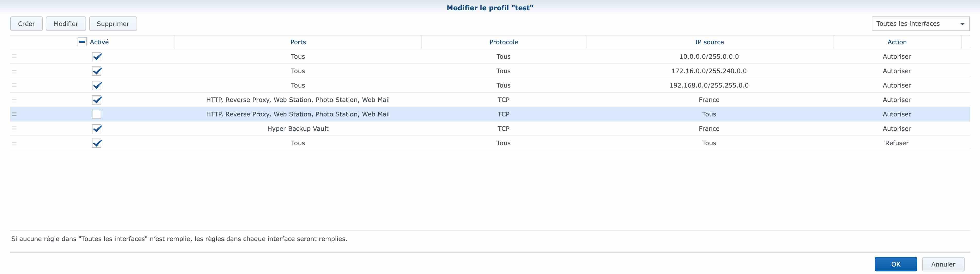Cancel changes with Annuler
The width and height of the screenshot is (980, 274).
[943, 264]
